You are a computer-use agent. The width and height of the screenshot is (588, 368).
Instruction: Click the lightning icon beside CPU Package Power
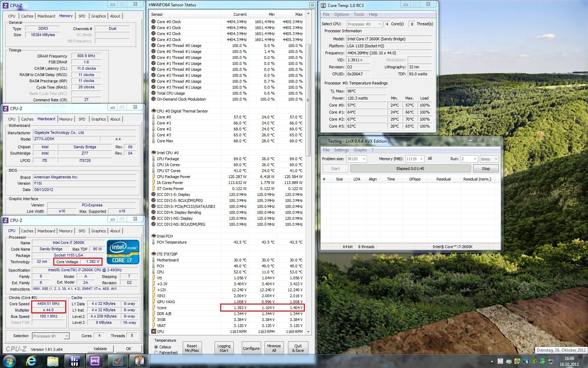click(153, 177)
